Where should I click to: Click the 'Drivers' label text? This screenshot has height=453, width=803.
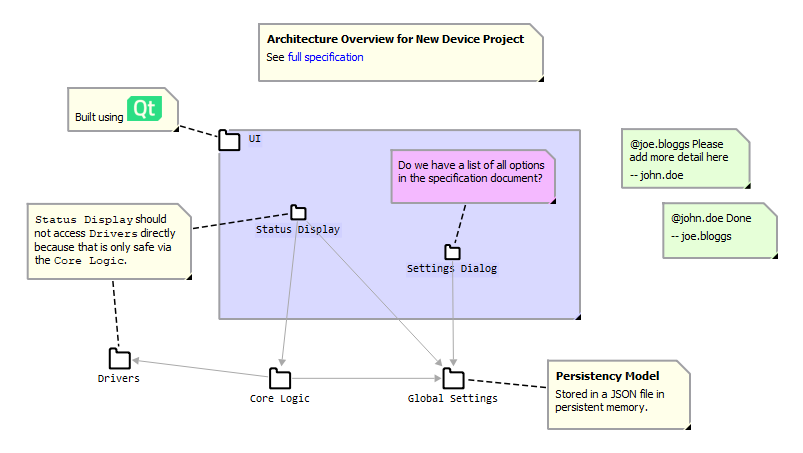119,378
